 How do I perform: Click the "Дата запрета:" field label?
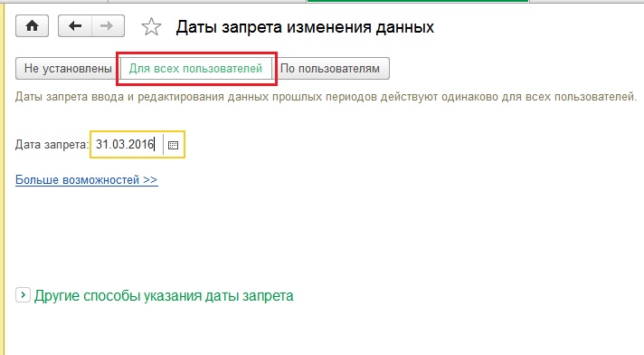(52, 145)
